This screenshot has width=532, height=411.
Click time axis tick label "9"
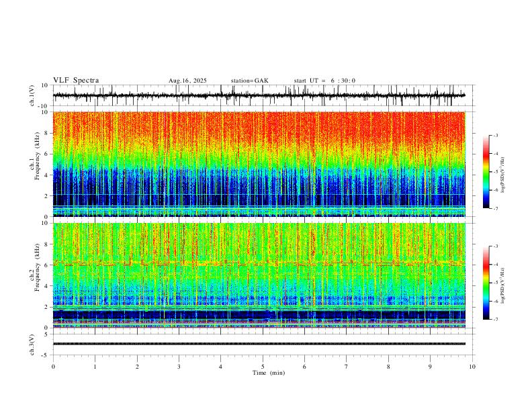[x=430, y=367]
